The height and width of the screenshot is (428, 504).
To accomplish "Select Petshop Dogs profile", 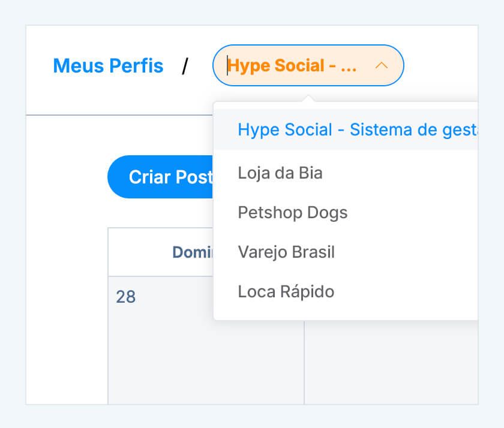I will tap(292, 212).
